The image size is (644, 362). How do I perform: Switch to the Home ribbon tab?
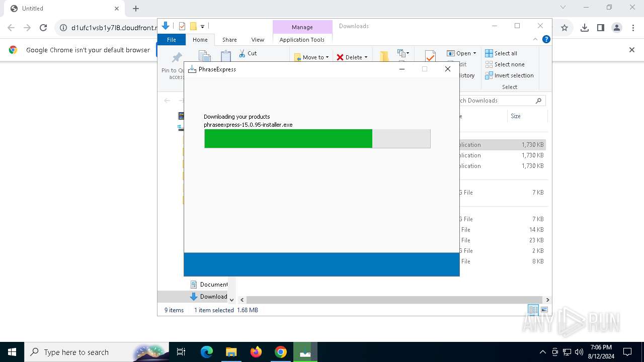200,40
